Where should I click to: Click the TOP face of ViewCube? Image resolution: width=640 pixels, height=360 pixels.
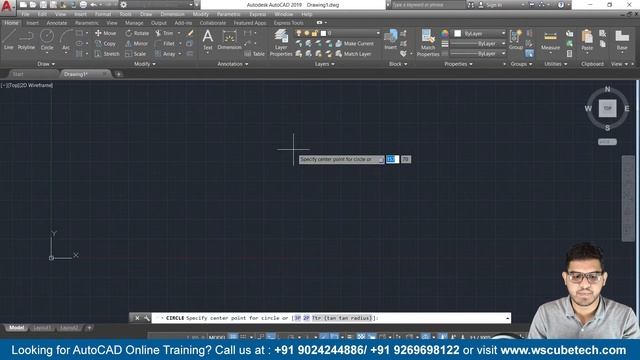(607, 108)
